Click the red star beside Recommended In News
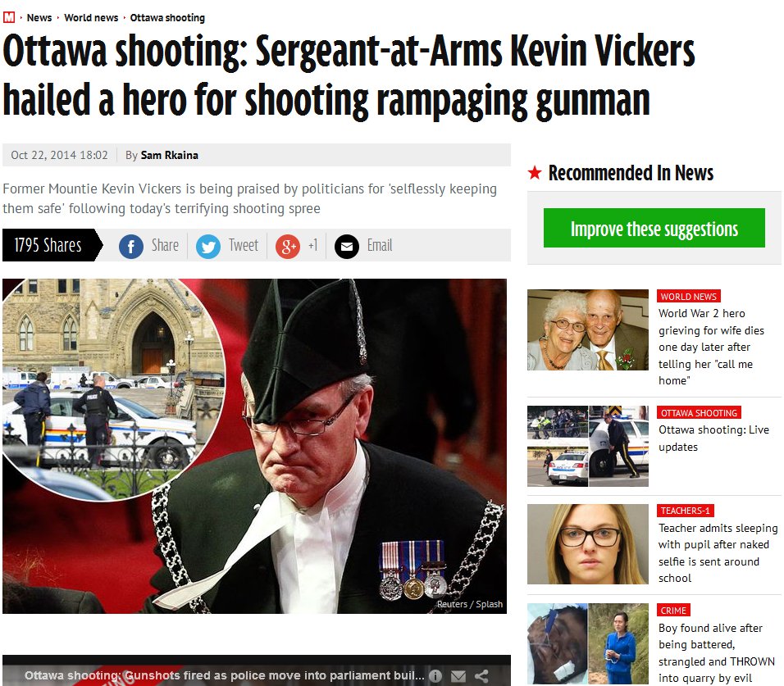 coord(535,173)
